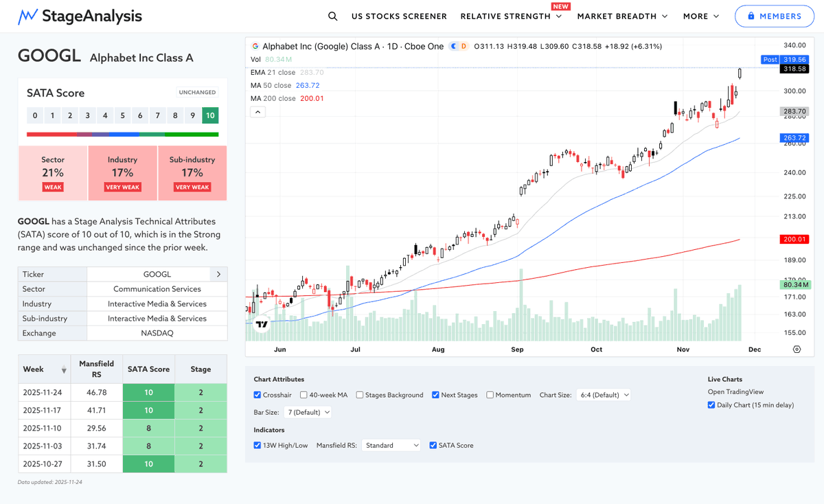Click the orange 'D' timeframe badge
Viewport: 824px width, 504px height.
(464, 46)
